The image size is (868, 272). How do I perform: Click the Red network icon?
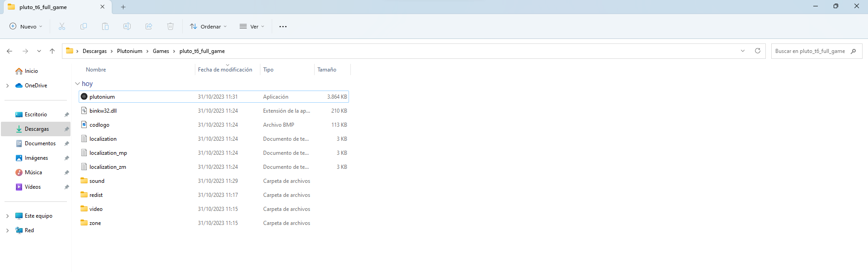coord(19,230)
